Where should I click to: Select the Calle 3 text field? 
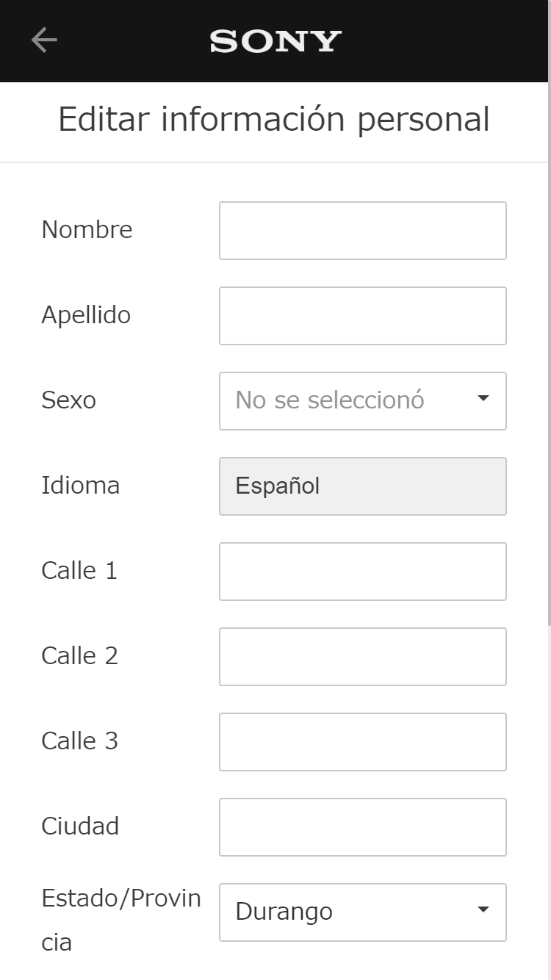click(362, 741)
